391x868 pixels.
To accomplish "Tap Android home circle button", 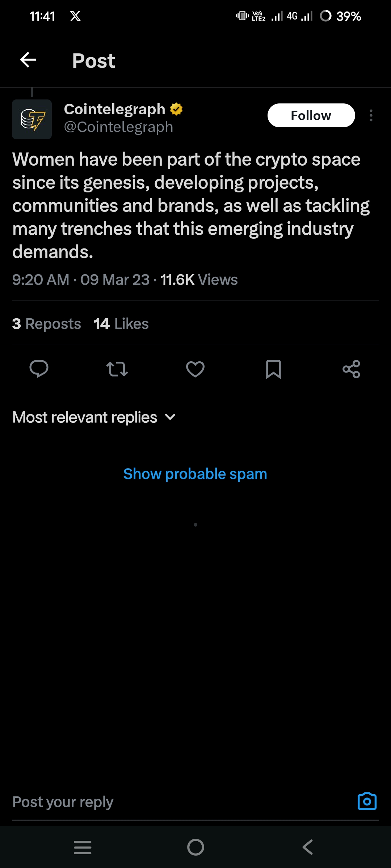I will (x=195, y=847).
